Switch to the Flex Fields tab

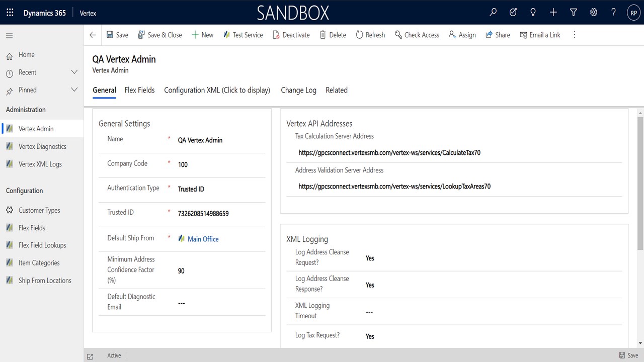139,90
